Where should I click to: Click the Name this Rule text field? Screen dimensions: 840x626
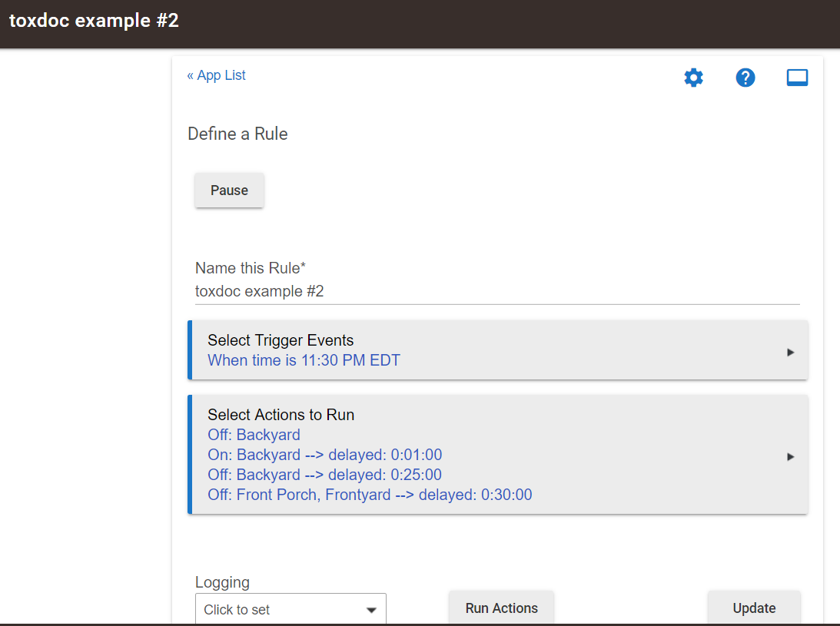click(x=496, y=291)
